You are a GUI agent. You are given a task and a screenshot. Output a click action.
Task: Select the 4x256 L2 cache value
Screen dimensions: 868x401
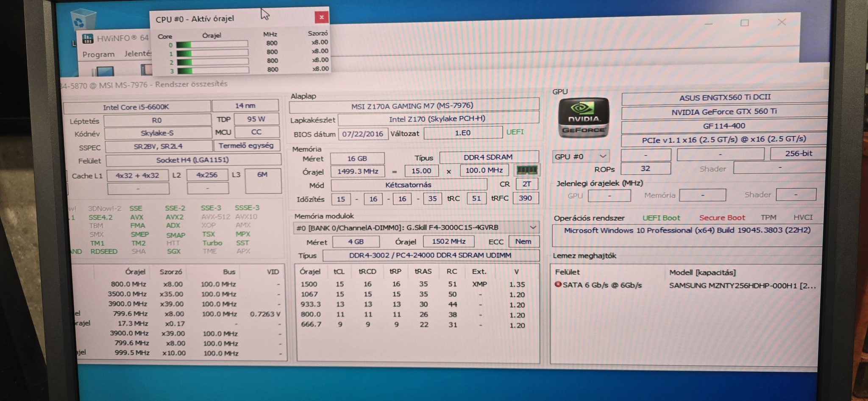click(207, 175)
